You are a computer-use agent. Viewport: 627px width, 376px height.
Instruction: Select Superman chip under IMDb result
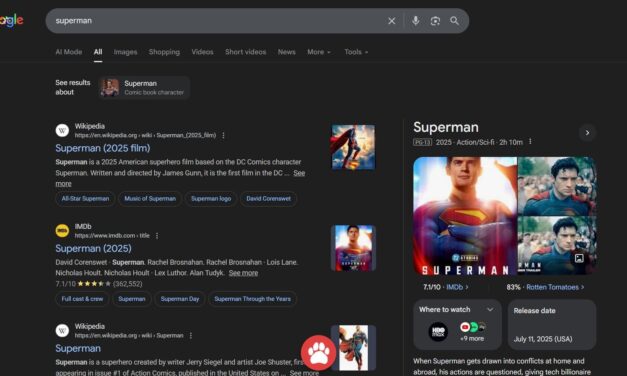pos(132,299)
